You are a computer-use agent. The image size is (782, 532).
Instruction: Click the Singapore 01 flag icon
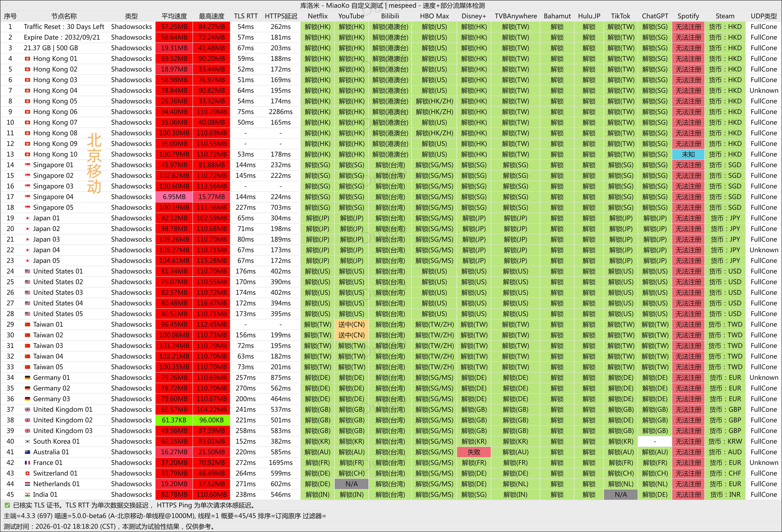[28, 165]
